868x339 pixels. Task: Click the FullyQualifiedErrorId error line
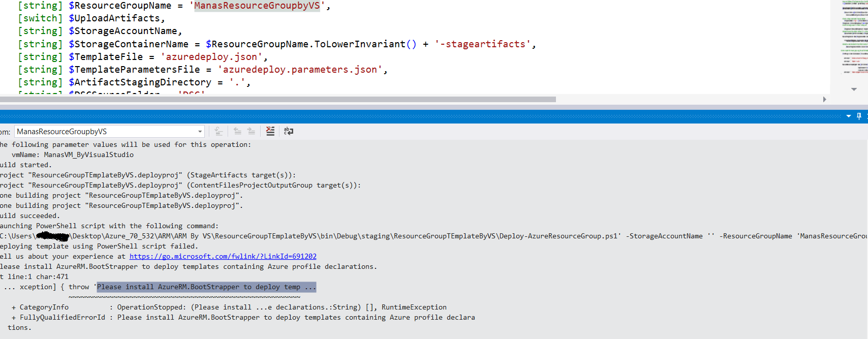point(243,318)
